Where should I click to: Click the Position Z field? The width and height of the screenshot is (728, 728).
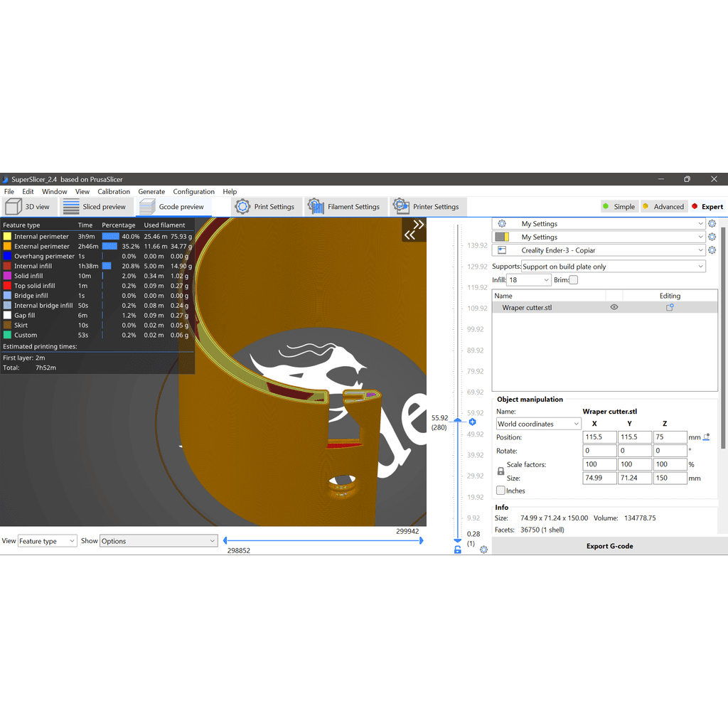point(670,437)
